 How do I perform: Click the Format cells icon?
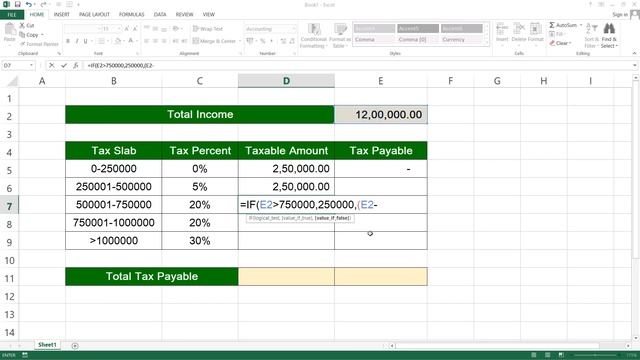tap(535, 29)
